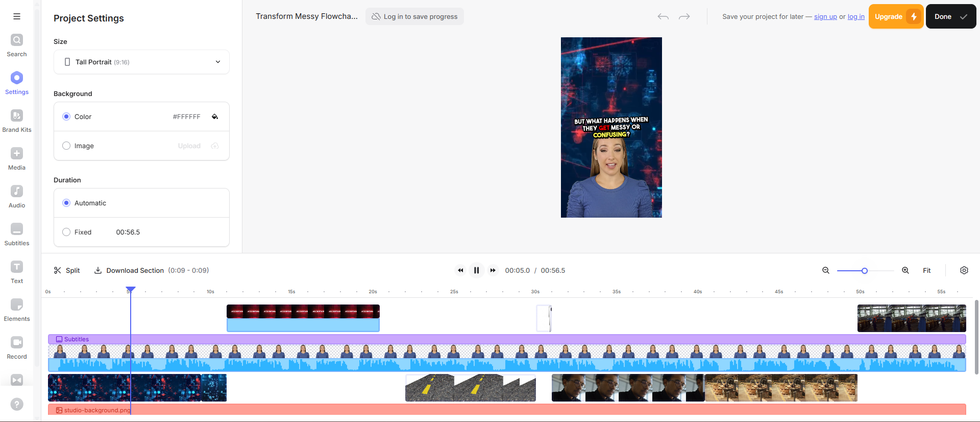The height and width of the screenshot is (422, 980).
Task: Click the Upload text for background image
Action: point(189,146)
